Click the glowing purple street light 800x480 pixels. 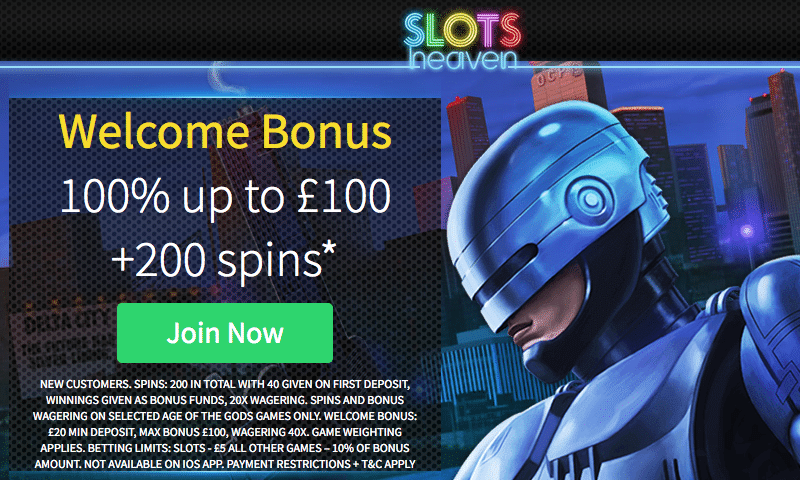click(x=747, y=231)
